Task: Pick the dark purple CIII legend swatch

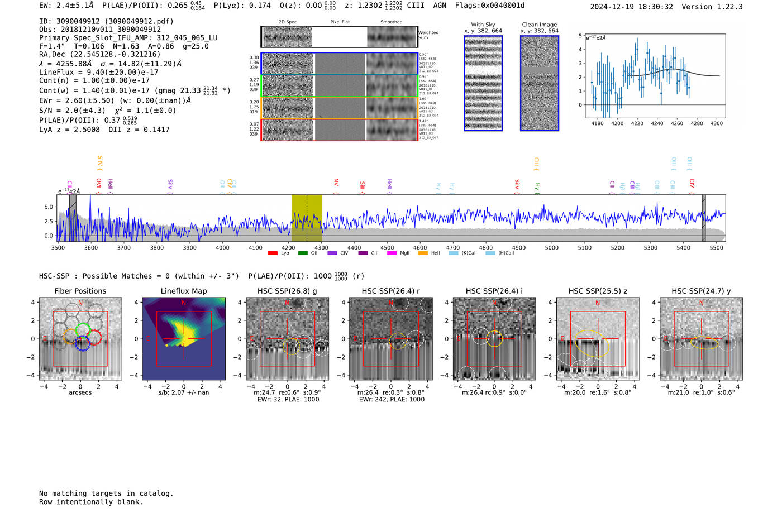Action: point(363,253)
